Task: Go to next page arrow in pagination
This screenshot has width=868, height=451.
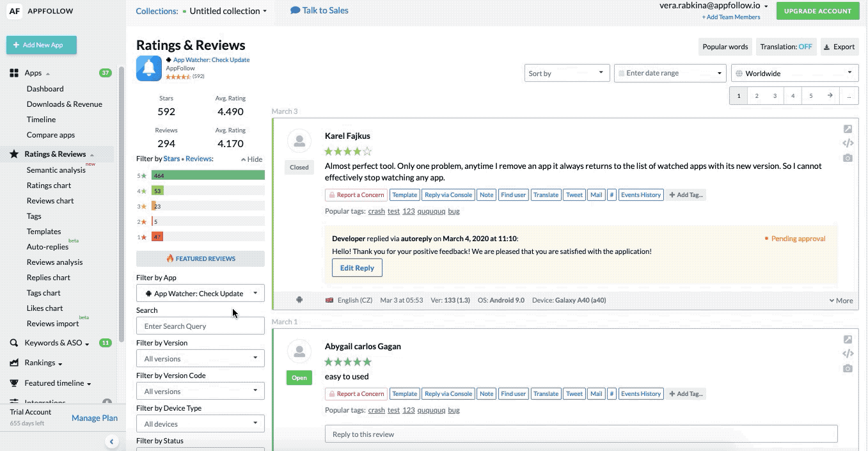Action: point(830,96)
